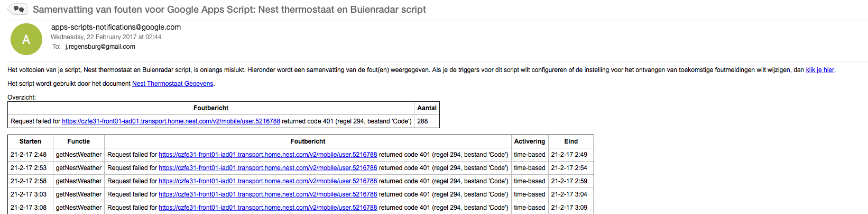
Task: Open the nest.com URL in the Overzicht summary
Action: click(171, 121)
